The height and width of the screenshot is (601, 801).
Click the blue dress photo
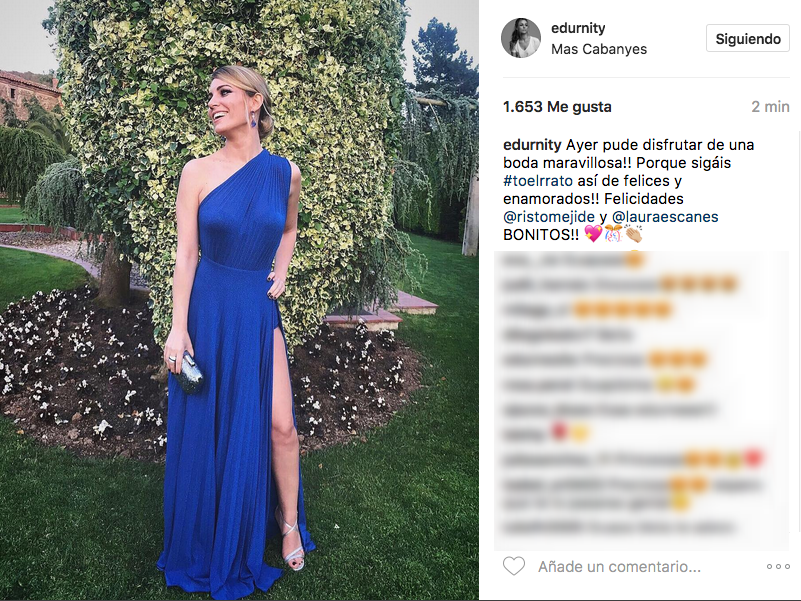(x=239, y=300)
